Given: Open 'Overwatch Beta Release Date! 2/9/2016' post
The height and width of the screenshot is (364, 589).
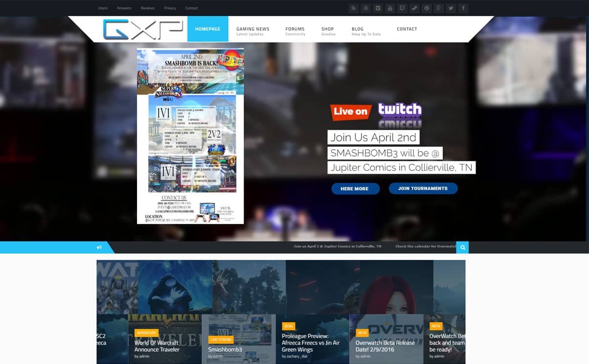Looking at the screenshot, I should [x=385, y=346].
